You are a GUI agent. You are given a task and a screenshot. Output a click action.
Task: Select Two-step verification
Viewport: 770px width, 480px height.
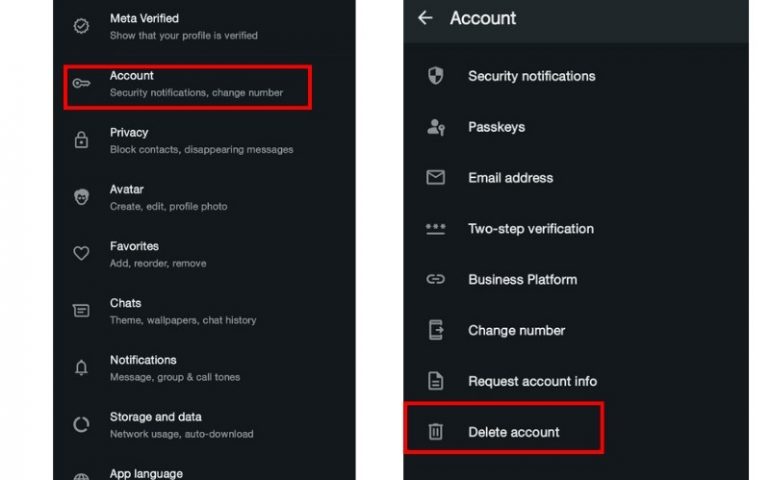click(x=576, y=228)
